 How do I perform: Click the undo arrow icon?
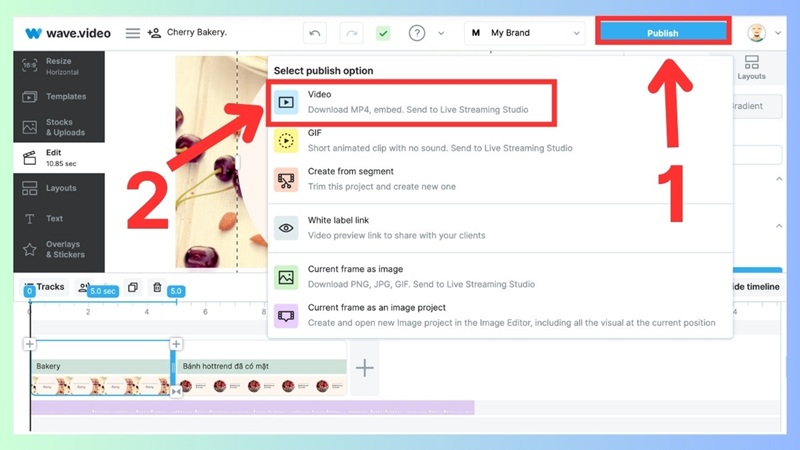(316, 33)
